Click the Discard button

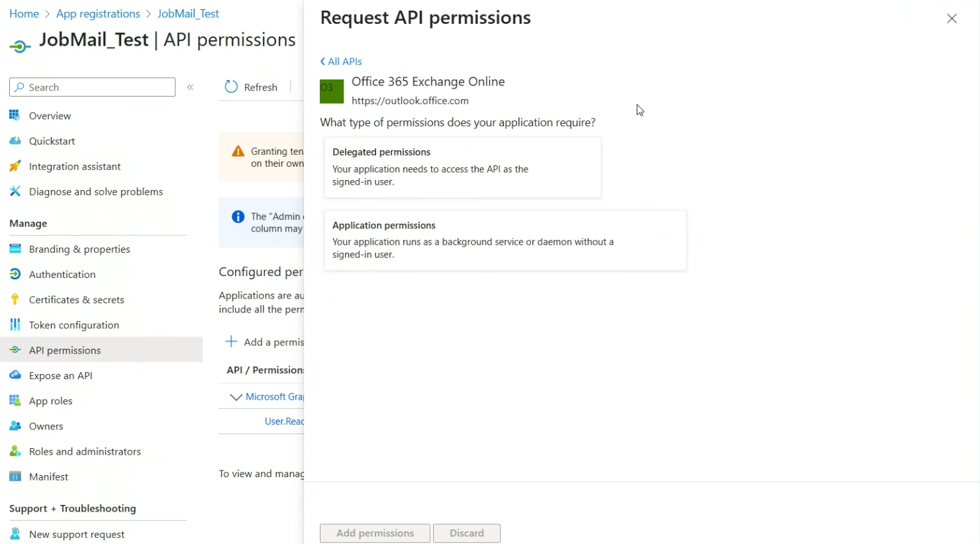coord(467,533)
